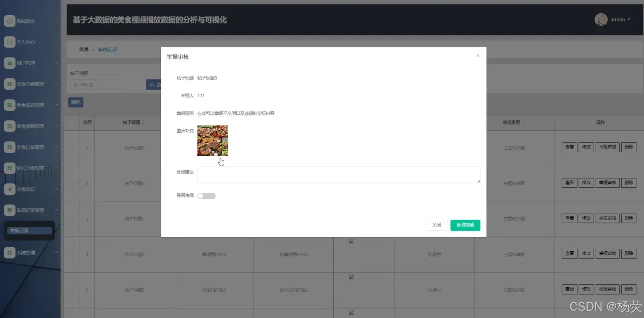Click 查看 in row 4
The width and height of the screenshot is (644, 318).
(570, 253)
